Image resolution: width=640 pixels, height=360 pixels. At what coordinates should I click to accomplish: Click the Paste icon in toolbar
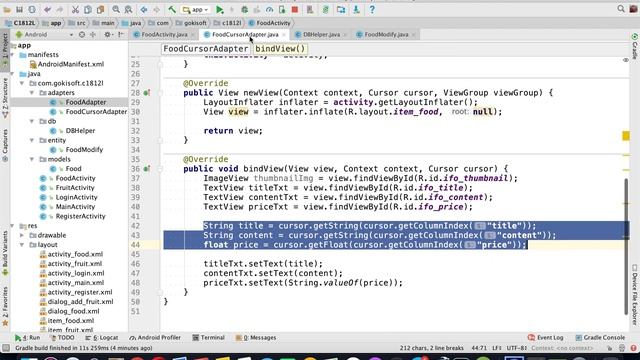point(100,9)
